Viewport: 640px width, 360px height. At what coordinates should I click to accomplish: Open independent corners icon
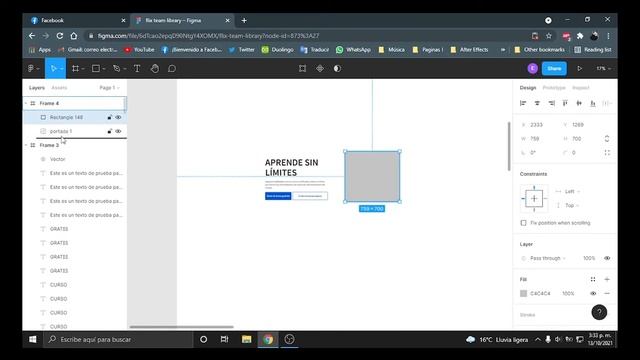point(607,153)
